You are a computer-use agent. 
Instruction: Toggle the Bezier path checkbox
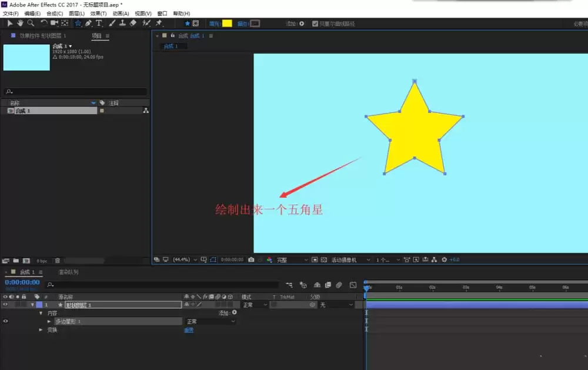[x=315, y=24]
